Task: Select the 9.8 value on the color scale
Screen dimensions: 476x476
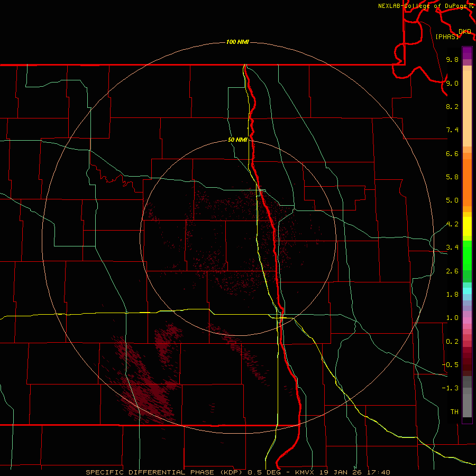Action: click(452, 59)
